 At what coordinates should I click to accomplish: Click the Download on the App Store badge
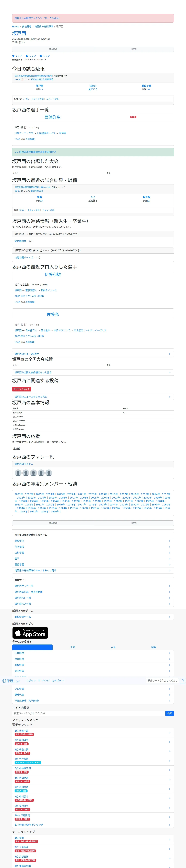point(30,632)
